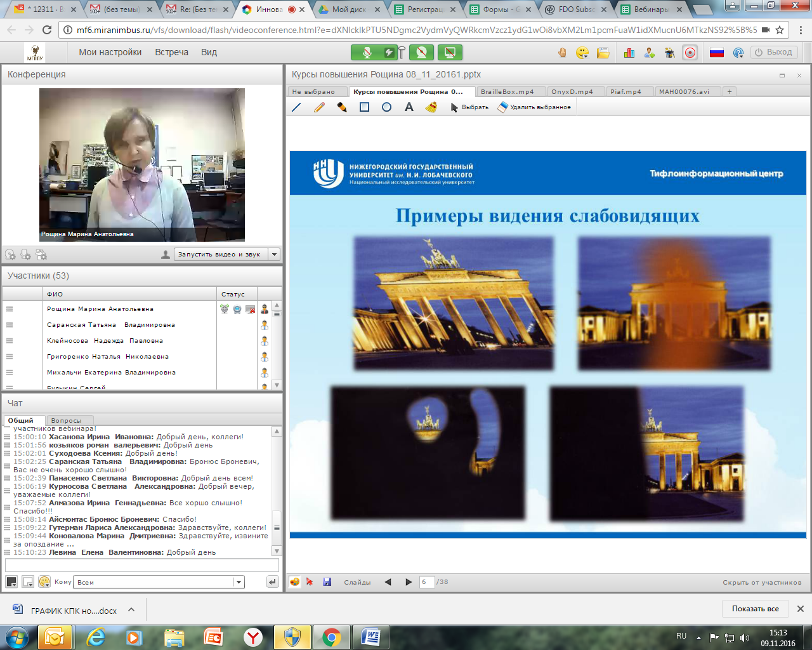Click the chat message input field
Screen dimensions: 812x650
pos(142,565)
